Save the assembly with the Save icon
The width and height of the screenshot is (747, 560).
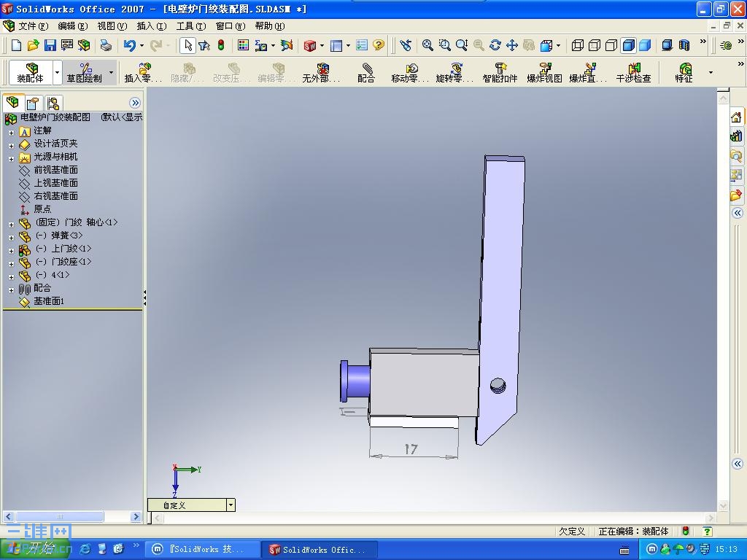tap(50, 45)
